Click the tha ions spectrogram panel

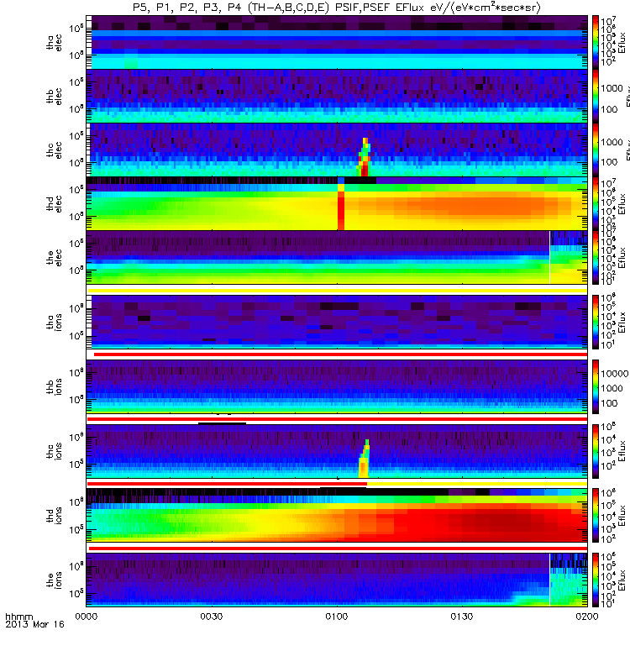[337, 322]
